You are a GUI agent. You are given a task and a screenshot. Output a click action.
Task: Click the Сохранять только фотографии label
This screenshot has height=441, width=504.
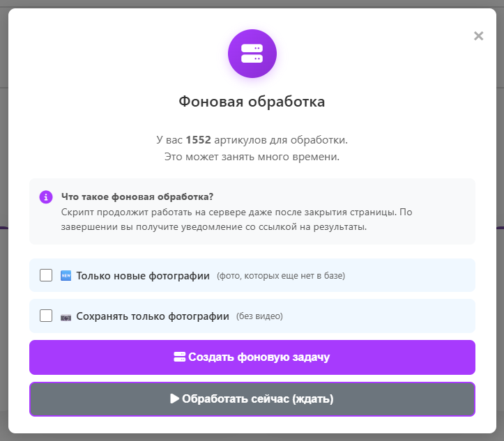pyautogui.click(x=153, y=316)
